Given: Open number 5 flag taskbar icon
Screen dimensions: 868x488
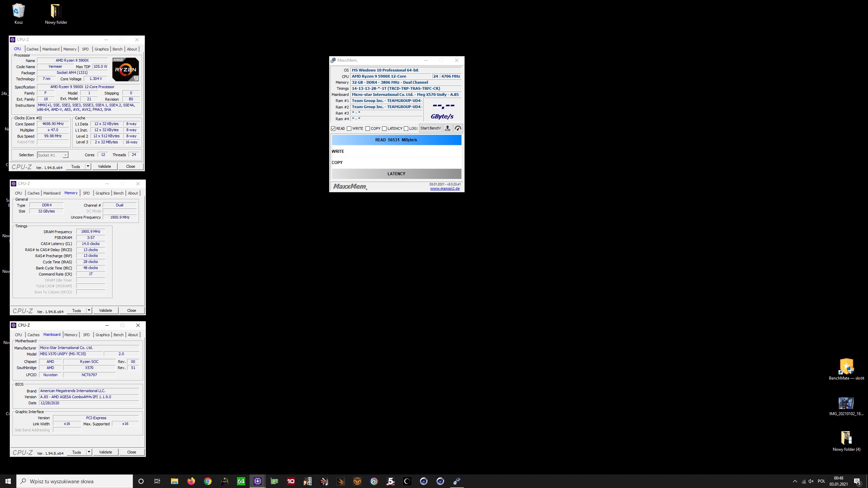Looking at the screenshot, I should tap(390, 481).
